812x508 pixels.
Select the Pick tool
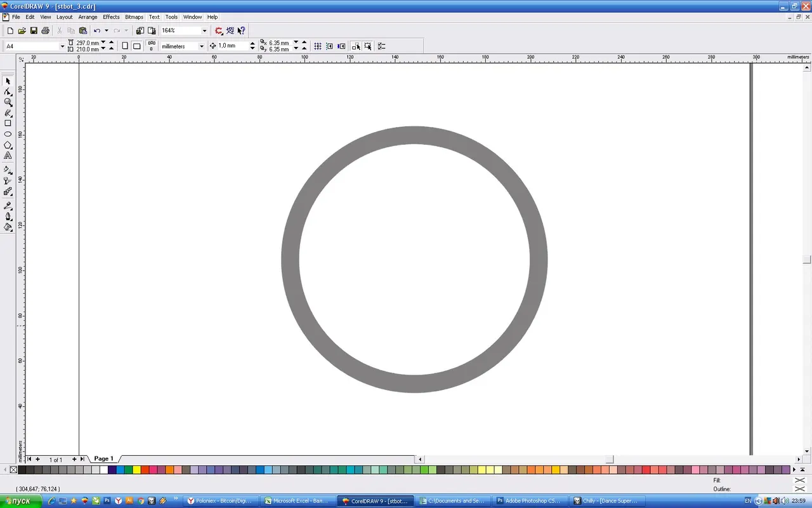[8, 81]
